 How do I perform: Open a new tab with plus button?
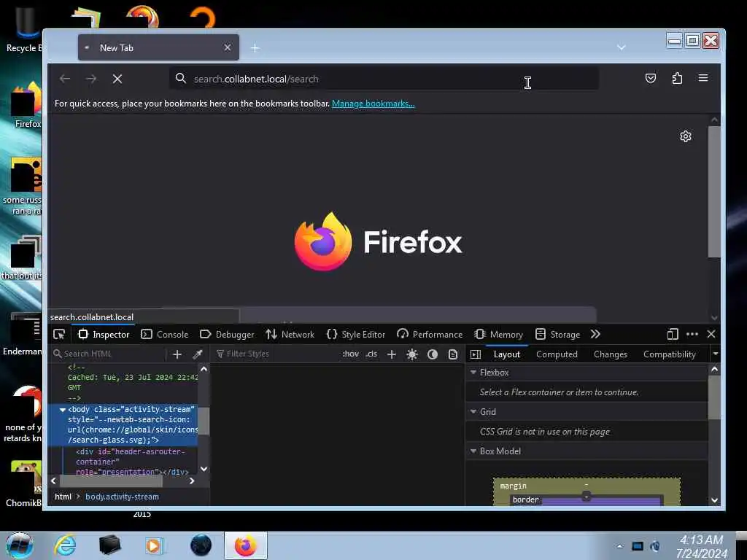click(255, 47)
